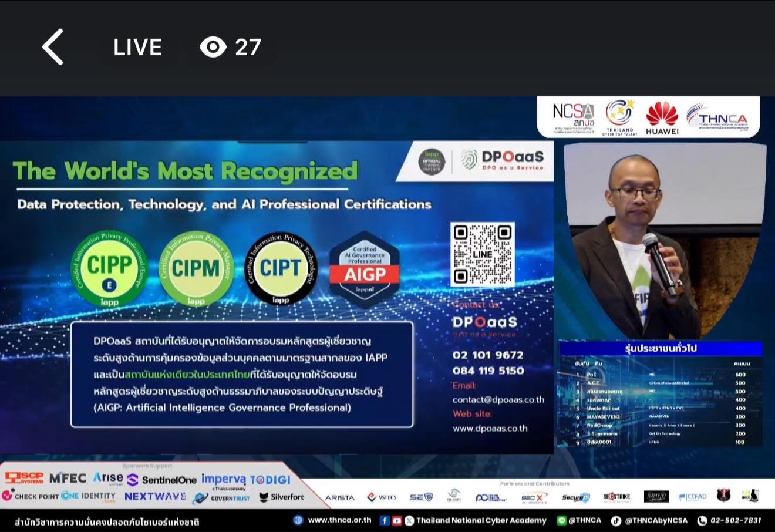Click the Silverfort sponsor logo
The height and width of the screenshot is (532, 775).
282,497
